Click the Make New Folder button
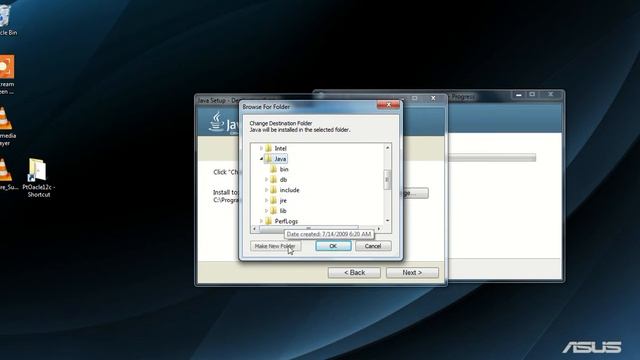 tap(275, 246)
